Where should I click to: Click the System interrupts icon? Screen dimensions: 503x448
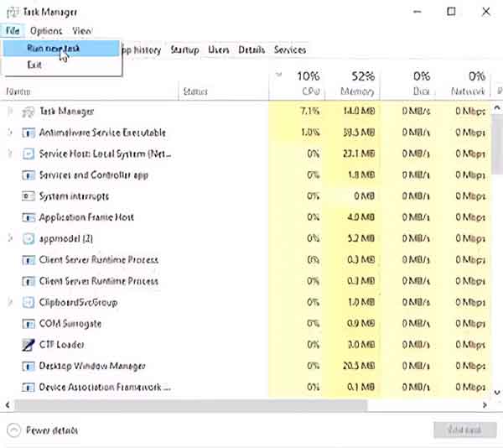tap(29, 196)
